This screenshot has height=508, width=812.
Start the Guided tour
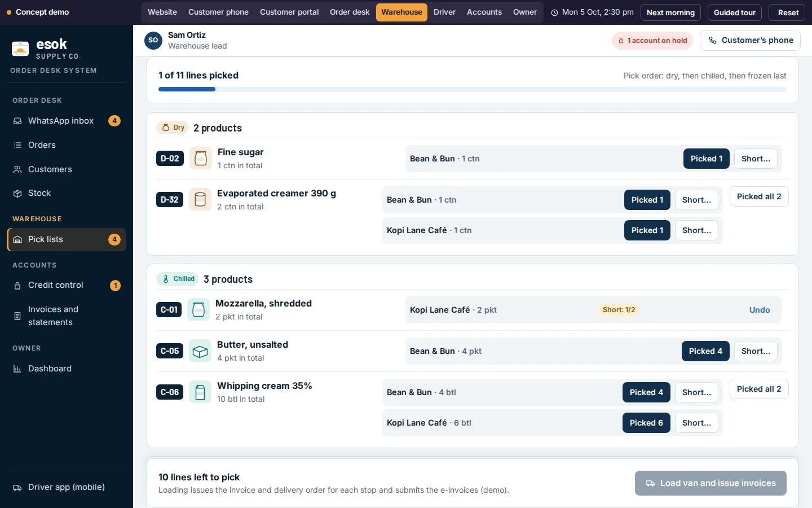point(735,12)
